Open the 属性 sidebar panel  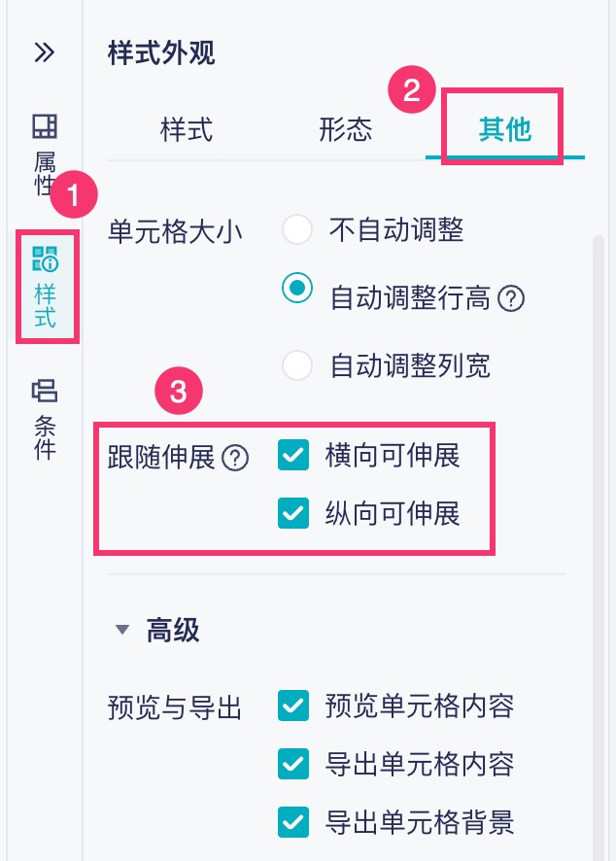pyautogui.click(x=45, y=154)
